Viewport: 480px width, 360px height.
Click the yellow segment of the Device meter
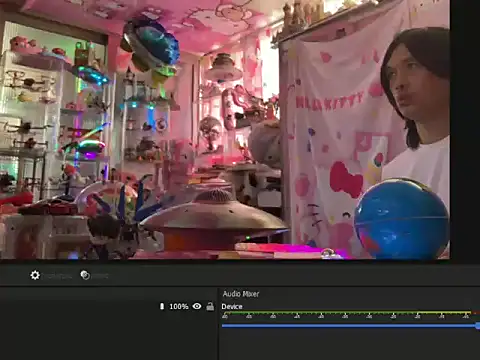point(444,313)
